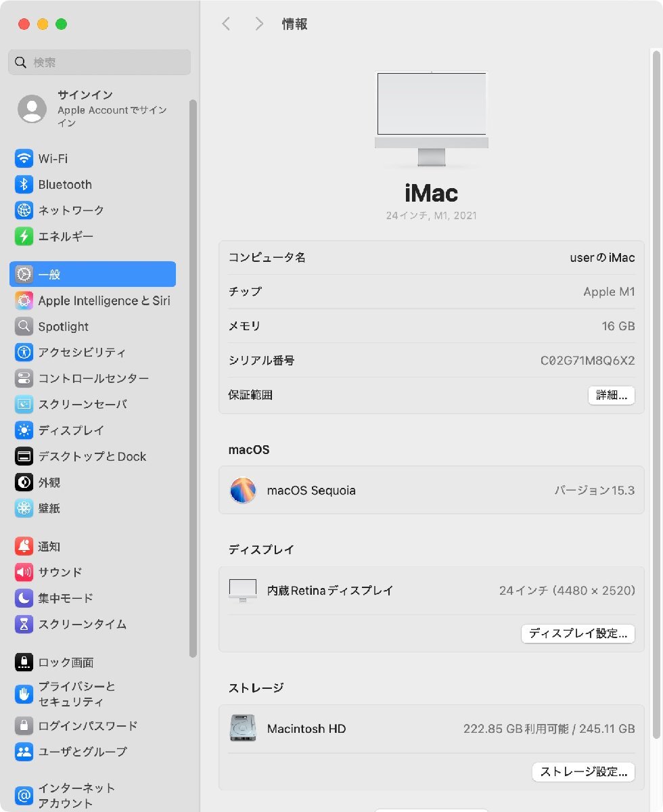
Task: Click the '保証範囲' label
Action: click(250, 395)
